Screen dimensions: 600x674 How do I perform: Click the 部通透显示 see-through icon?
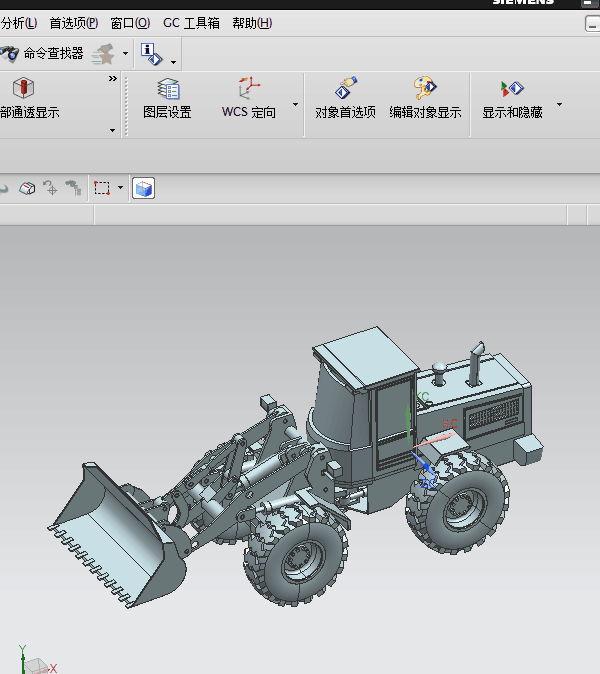pos(24,88)
